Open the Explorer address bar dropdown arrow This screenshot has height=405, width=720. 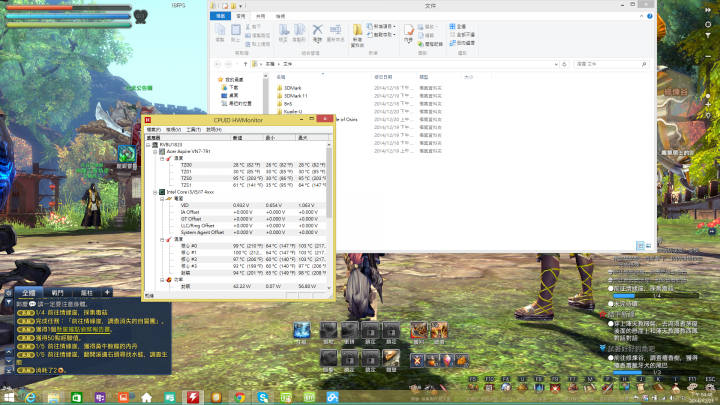point(556,64)
